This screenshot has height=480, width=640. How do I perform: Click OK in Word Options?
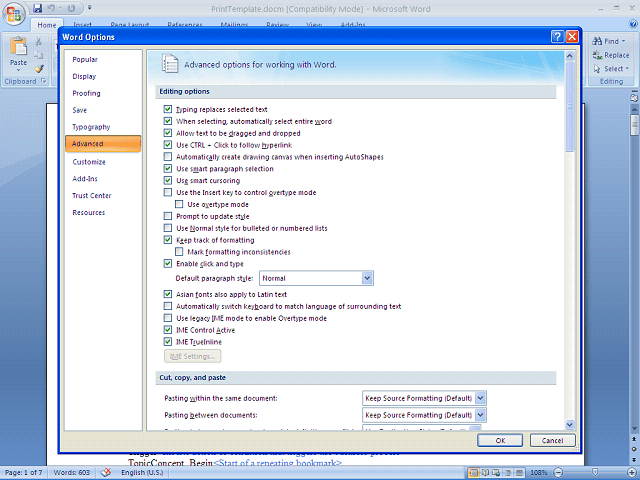click(500, 440)
